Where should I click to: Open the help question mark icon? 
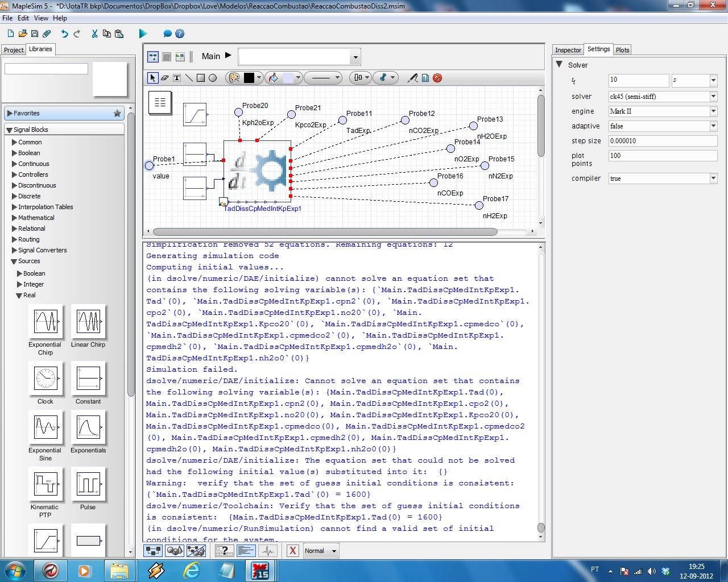(180, 34)
